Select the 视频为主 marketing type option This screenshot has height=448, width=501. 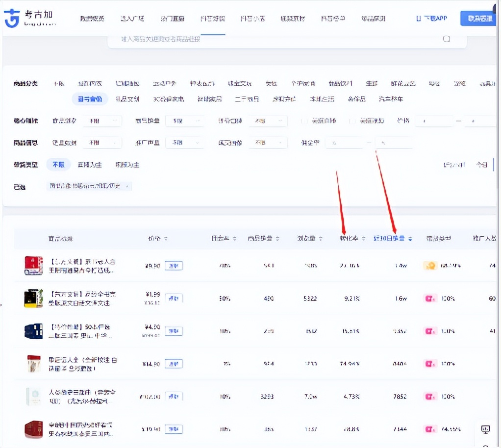click(127, 165)
